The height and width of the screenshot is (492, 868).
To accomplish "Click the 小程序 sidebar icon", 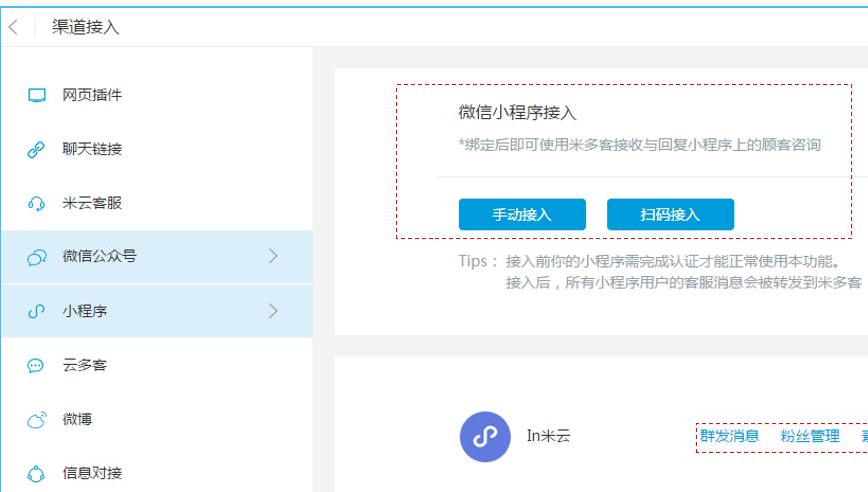I will click(36, 311).
